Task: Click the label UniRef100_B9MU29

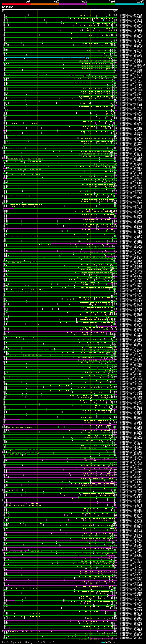Action: tap(131, 417)
